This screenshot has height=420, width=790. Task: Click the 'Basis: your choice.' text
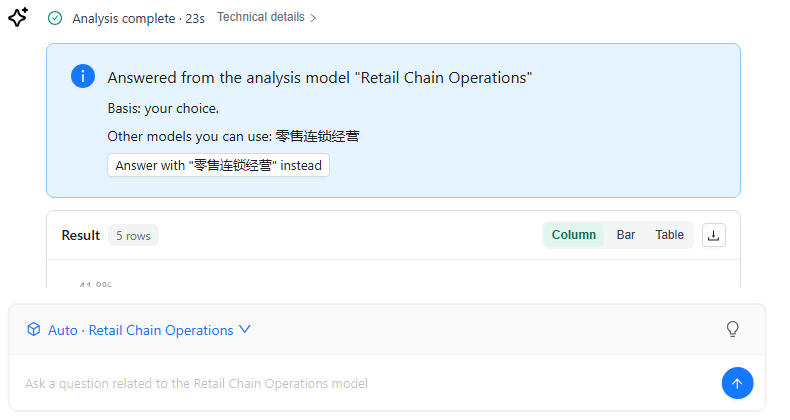pyautogui.click(x=163, y=108)
